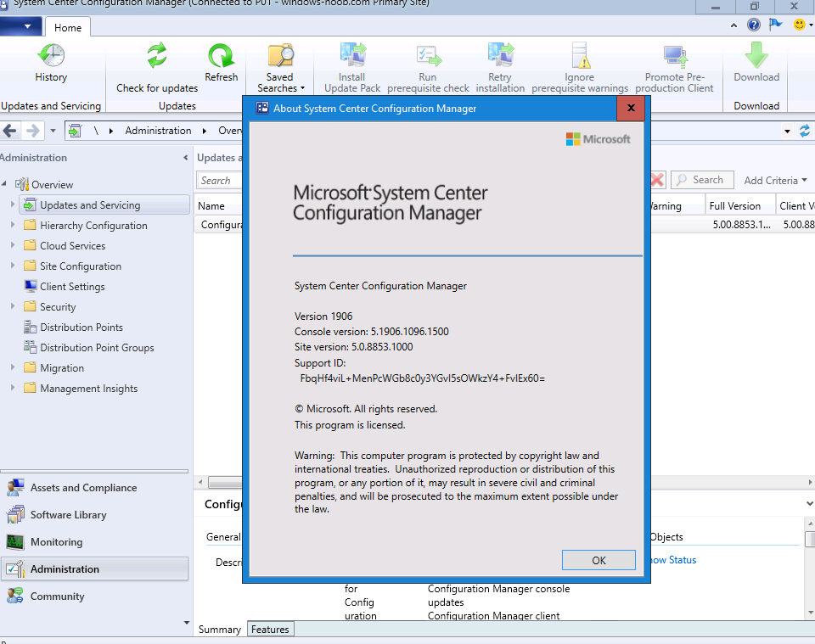Click Run prerequisite check icon
The height and width of the screenshot is (644, 815).
(428, 55)
